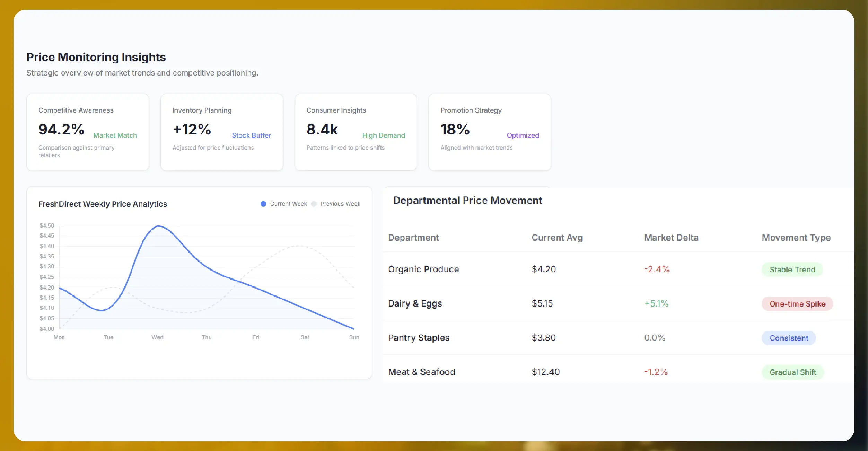The width and height of the screenshot is (868, 451).
Task: Click the Stock Buffer label
Action: click(x=251, y=135)
